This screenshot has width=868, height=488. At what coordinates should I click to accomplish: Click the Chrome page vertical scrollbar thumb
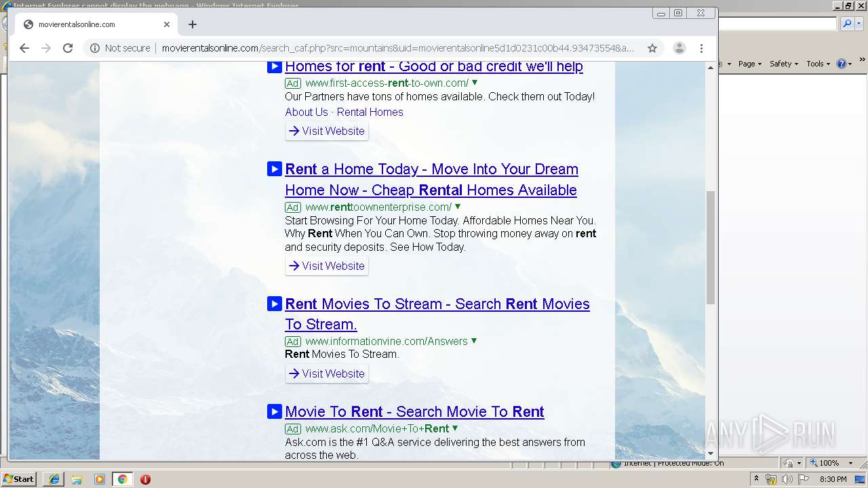[x=711, y=247]
